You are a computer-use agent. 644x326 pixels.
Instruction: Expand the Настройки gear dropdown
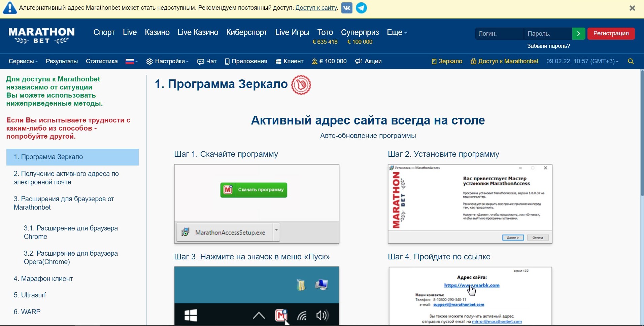(x=168, y=61)
